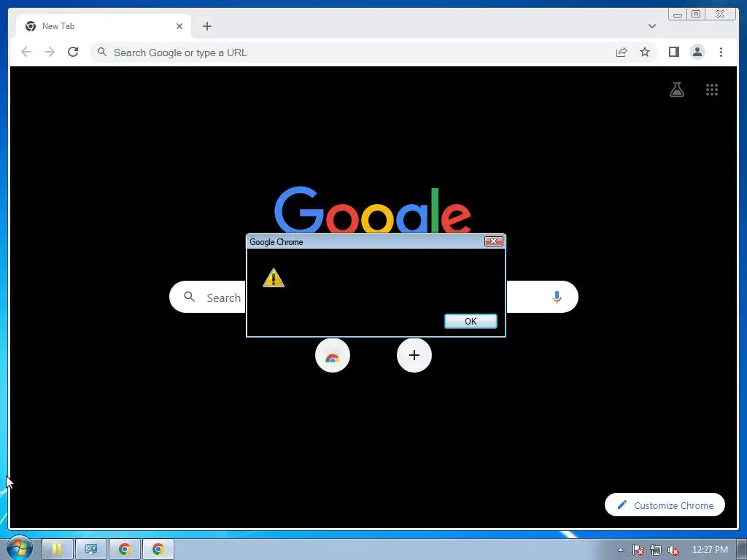Close the New Tab tab
This screenshot has width=747, height=560.
click(x=179, y=26)
